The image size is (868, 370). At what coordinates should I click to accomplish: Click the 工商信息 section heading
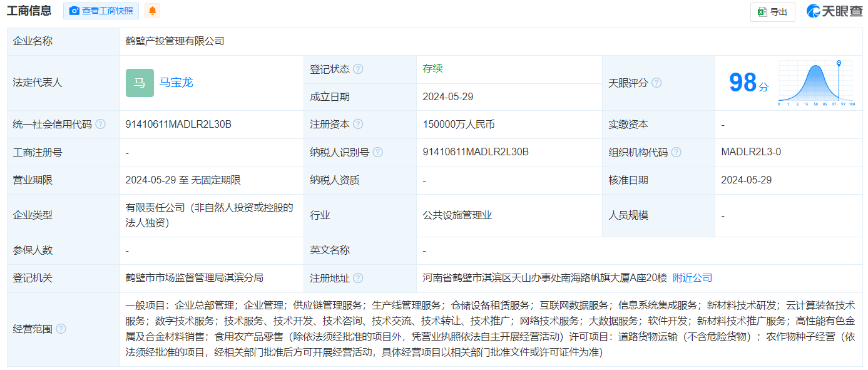[x=29, y=11]
